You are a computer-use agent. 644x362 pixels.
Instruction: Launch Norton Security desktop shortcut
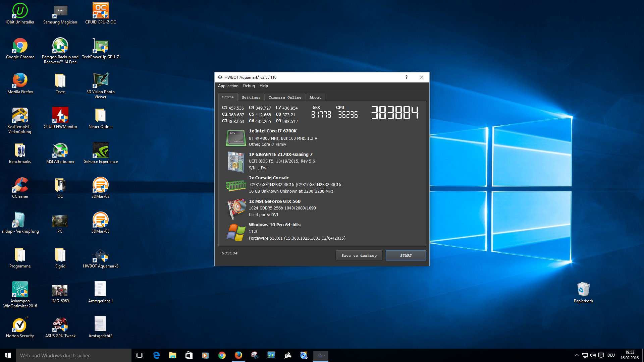coord(20,327)
